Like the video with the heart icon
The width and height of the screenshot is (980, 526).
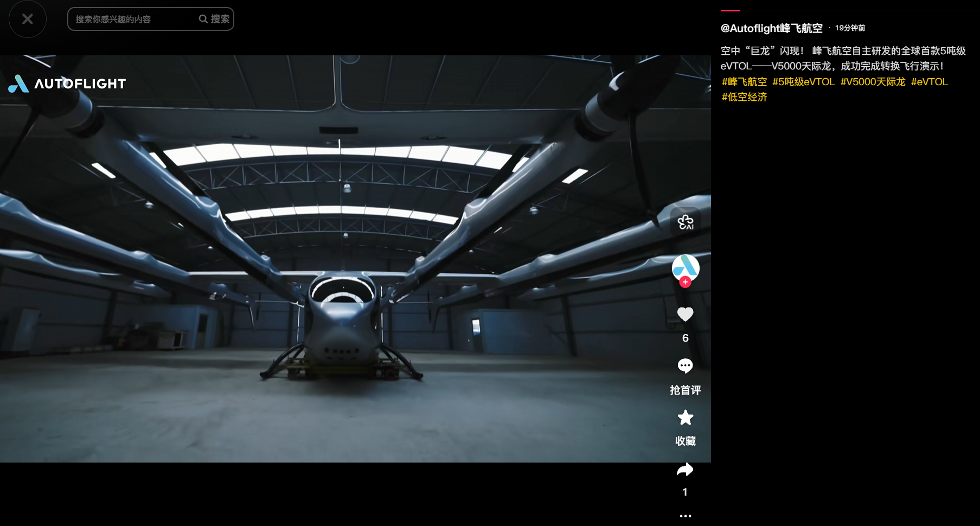pyautogui.click(x=686, y=315)
